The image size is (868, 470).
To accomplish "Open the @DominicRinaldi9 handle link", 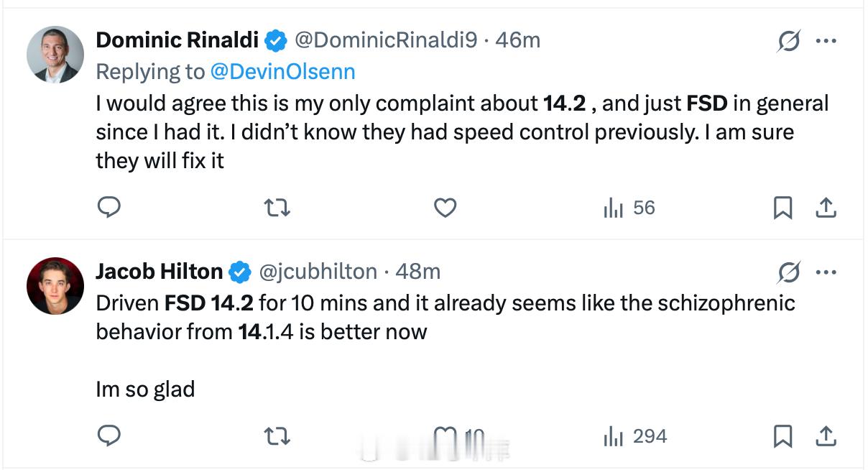I will pyautogui.click(x=385, y=40).
